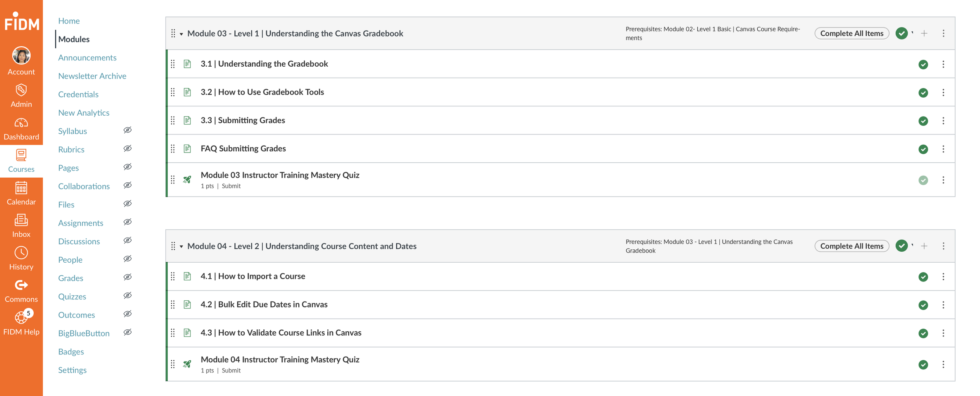Toggle publish status of Module 04 Mastery Quiz
The height and width of the screenshot is (396, 980).
pyautogui.click(x=923, y=365)
